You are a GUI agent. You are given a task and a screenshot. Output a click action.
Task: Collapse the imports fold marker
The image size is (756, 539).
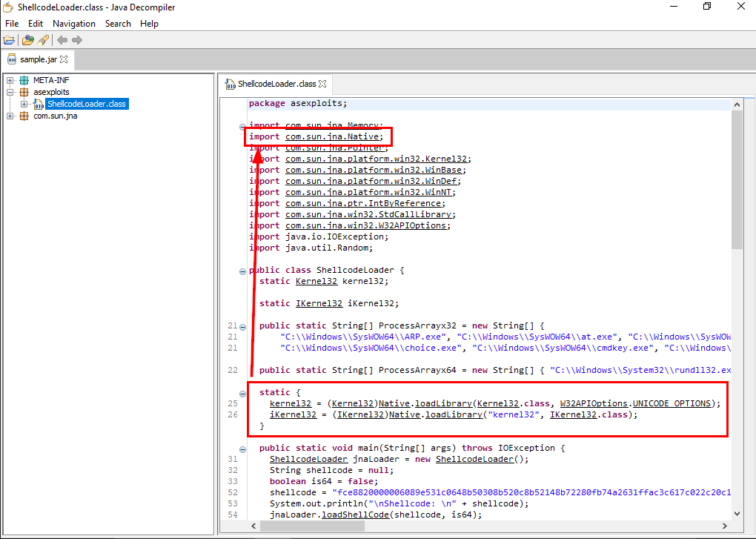coord(242,126)
